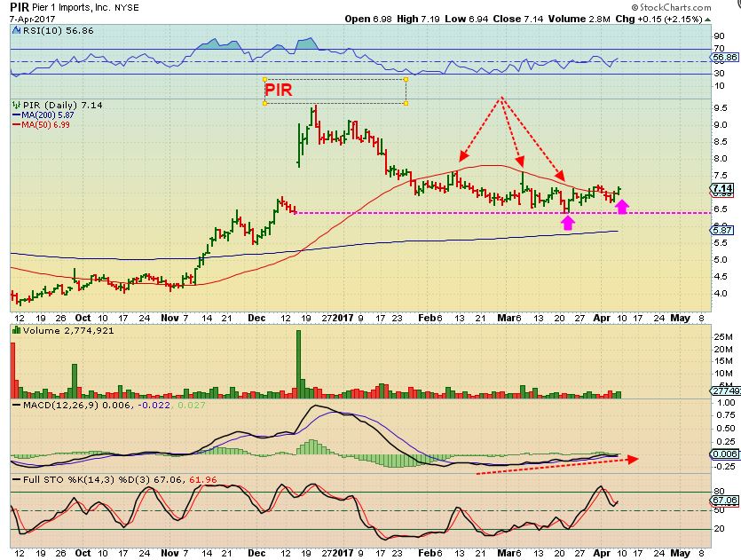Click the red arrowhead at MACD trendline end
The image size is (741, 560).
tap(633, 459)
